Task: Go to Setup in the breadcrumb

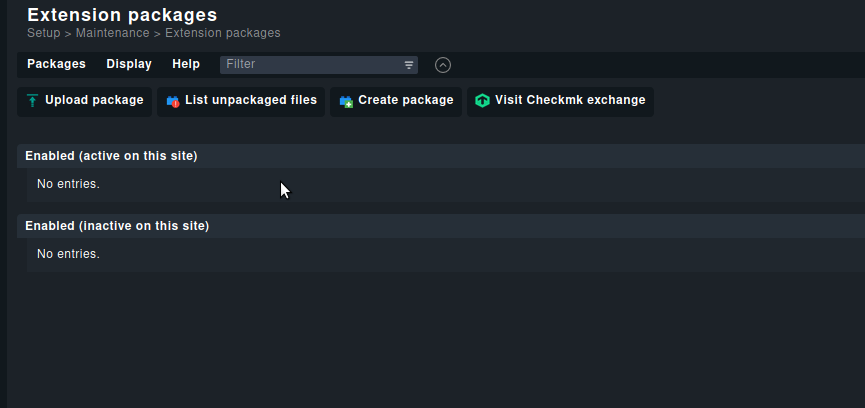Action: point(43,33)
